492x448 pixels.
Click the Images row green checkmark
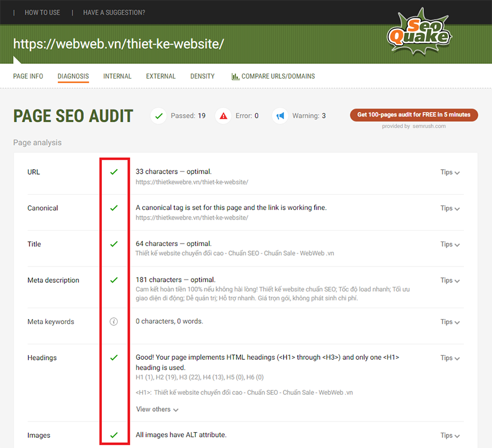click(114, 435)
